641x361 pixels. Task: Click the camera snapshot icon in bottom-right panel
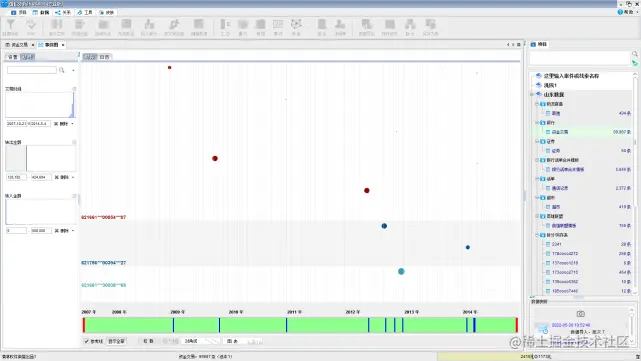click(x=580, y=314)
